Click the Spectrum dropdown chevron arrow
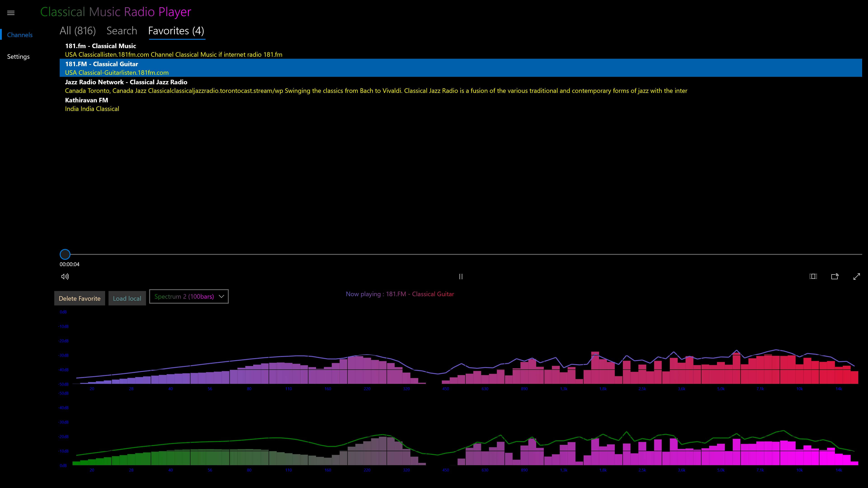This screenshot has height=488, width=868. 221,296
